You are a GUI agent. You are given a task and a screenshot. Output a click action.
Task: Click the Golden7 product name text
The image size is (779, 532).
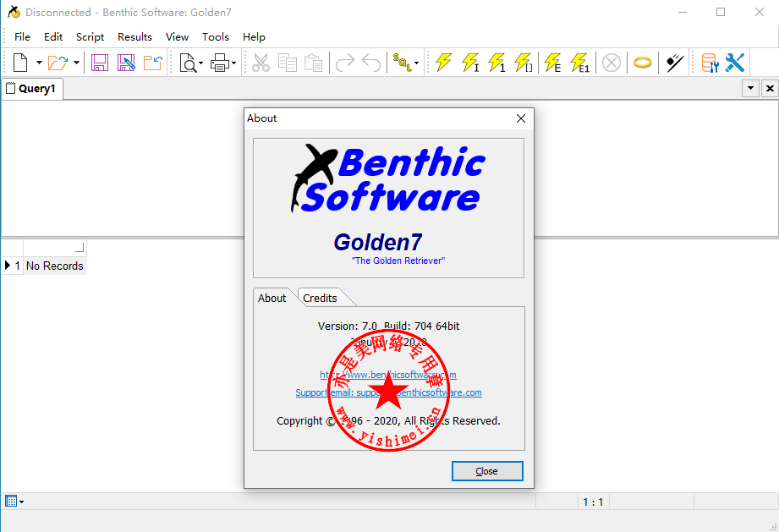point(377,243)
